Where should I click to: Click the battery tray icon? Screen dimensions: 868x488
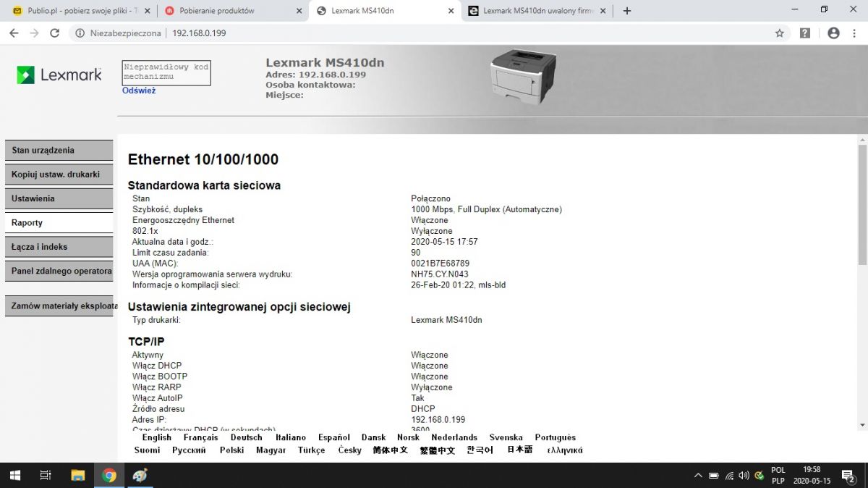point(713,476)
